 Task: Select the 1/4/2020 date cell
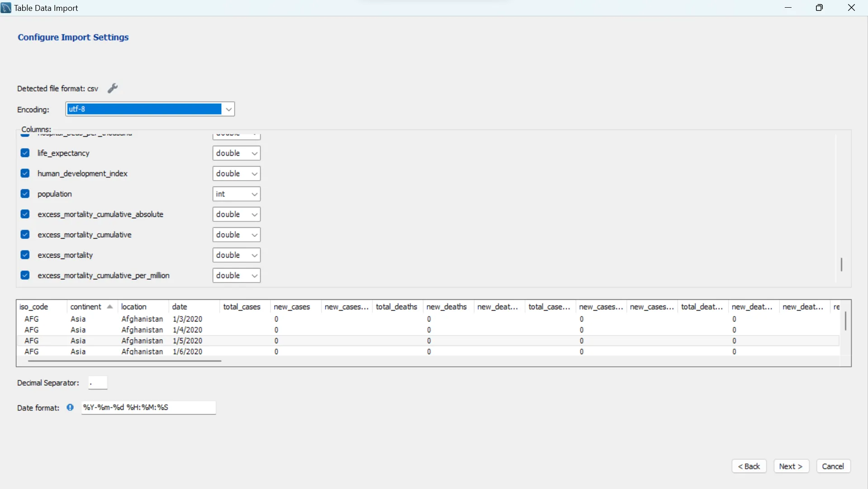tap(187, 330)
